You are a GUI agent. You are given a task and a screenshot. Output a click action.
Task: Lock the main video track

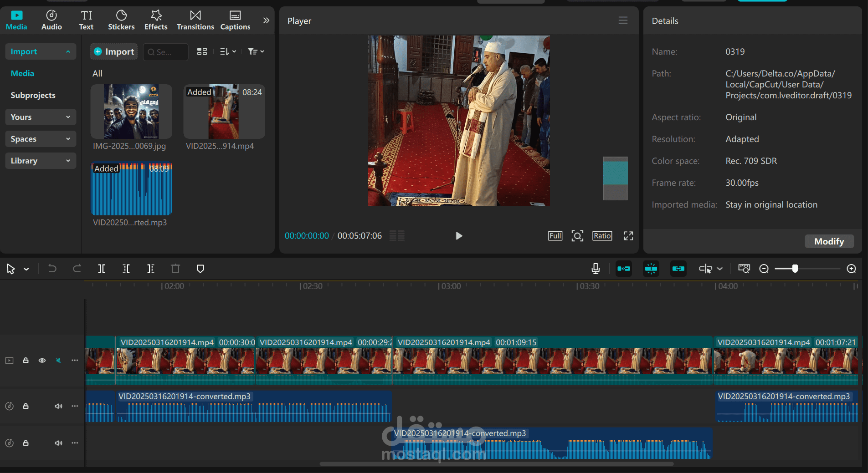26,361
